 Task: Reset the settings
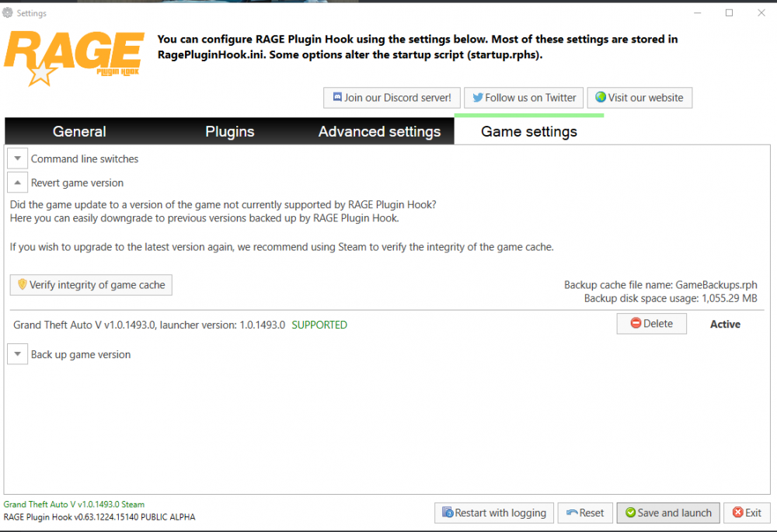[x=585, y=513]
